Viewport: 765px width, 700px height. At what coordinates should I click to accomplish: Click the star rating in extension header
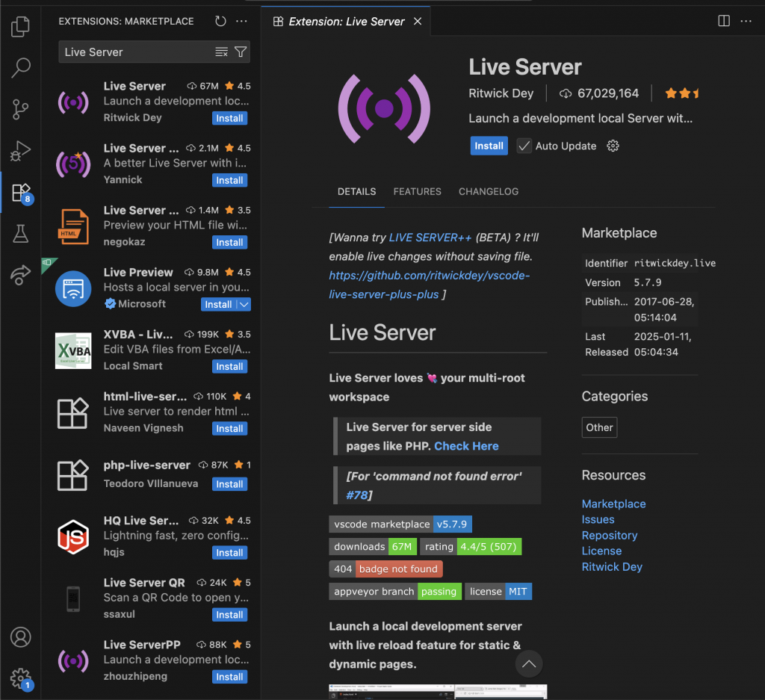681,93
